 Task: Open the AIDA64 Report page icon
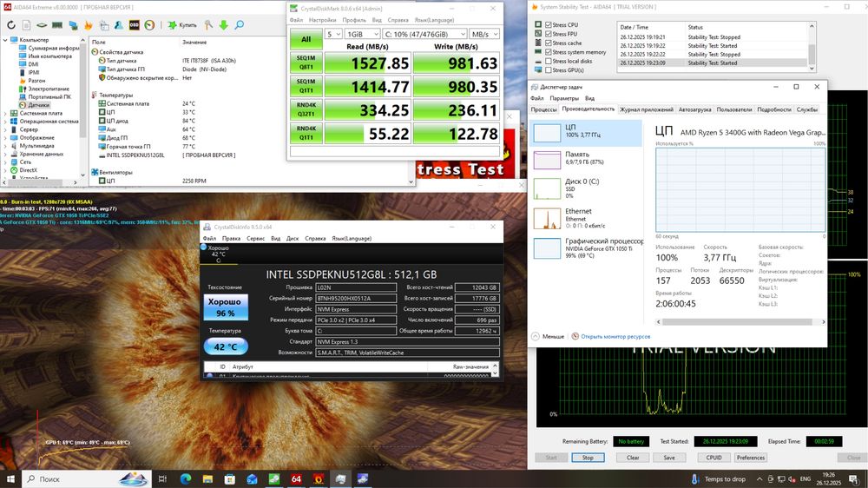coord(27,25)
